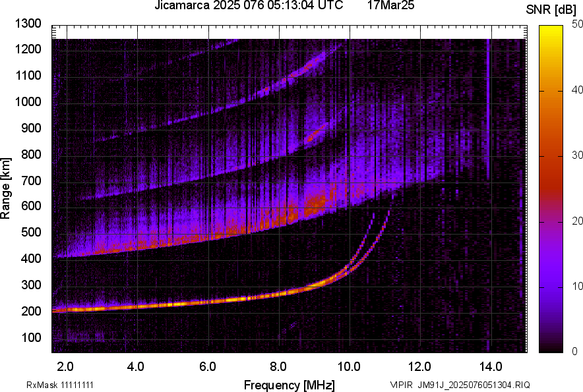Click the 'Frequency [MHz]' axis label
This screenshot has height=392, width=583.
[x=290, y=385]
